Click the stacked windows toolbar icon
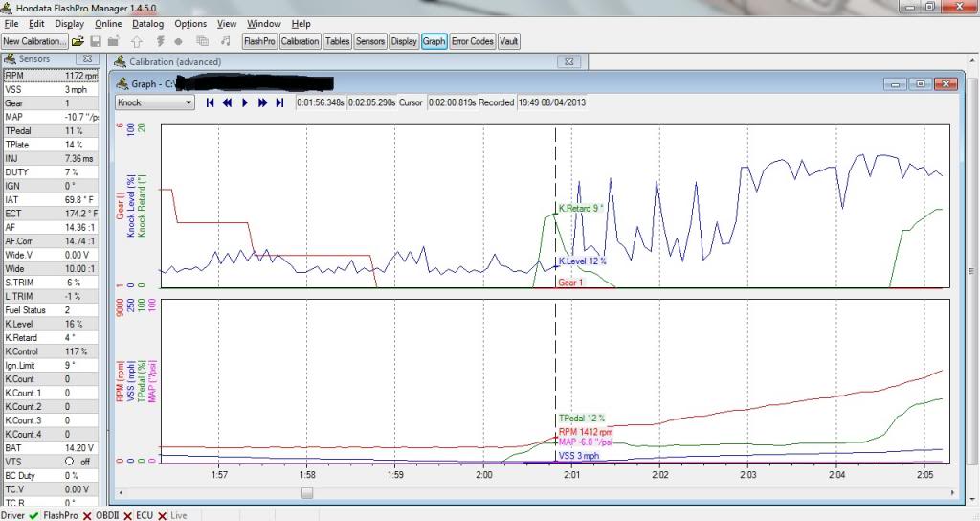Image resolution: width=980 pixels, height=521 pixels. [x=203, y=41]
